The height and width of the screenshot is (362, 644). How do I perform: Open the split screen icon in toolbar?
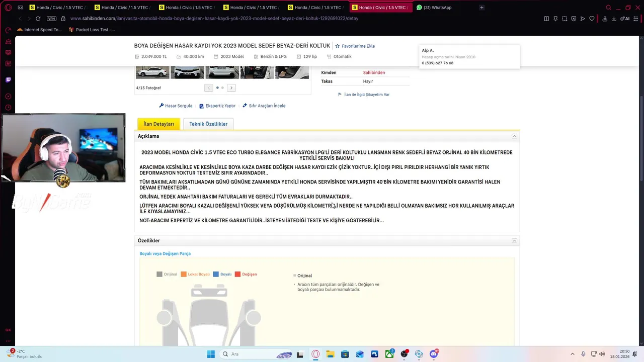546,19
